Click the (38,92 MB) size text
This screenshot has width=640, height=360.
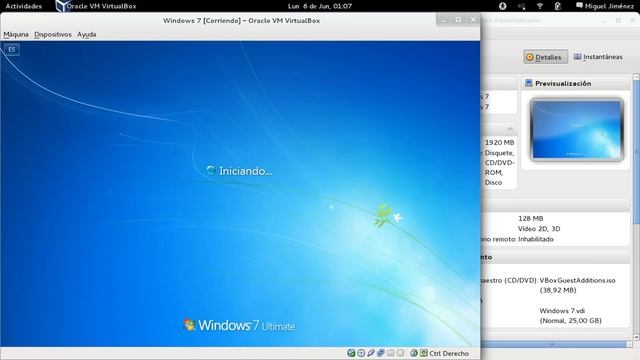click(558, 290)
